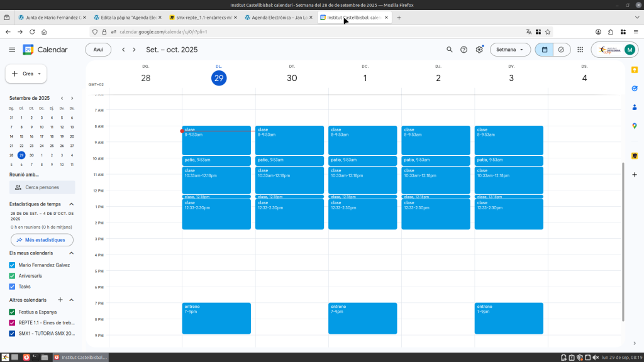This screenshot has height=362, width=644.
Task: Collapse the Els meus calendaris section
Action: (x=71, y=253)
